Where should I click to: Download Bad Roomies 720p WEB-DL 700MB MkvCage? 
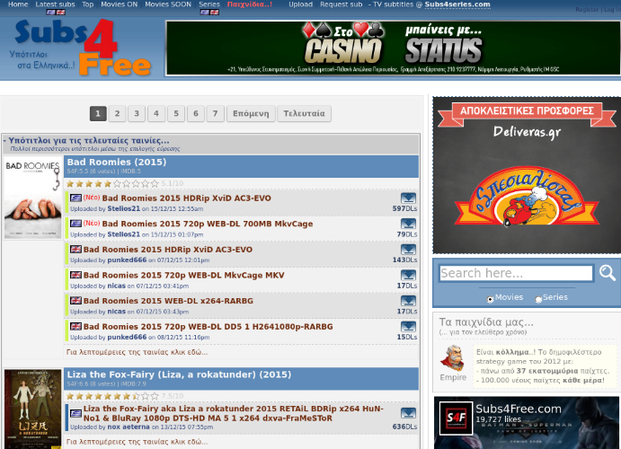pyautogui.click(x=408, y=224)
